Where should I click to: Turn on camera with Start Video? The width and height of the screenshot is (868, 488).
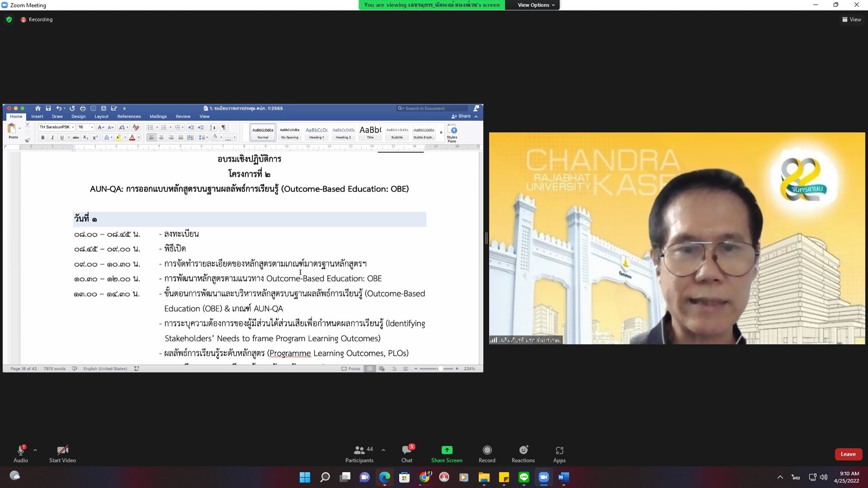click(x=62, y=453)
